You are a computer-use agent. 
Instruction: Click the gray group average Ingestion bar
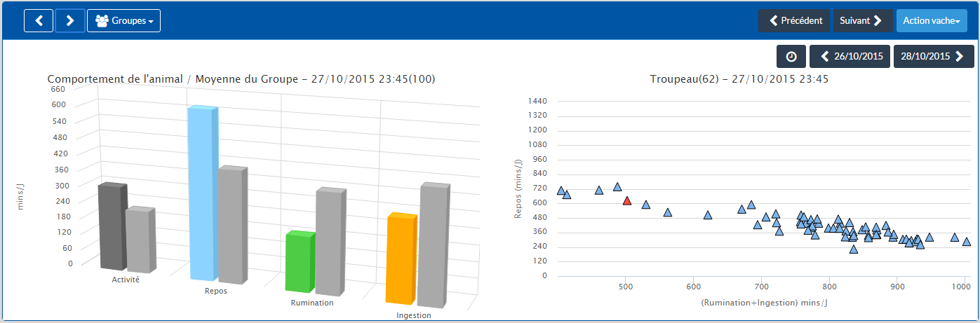434,245
